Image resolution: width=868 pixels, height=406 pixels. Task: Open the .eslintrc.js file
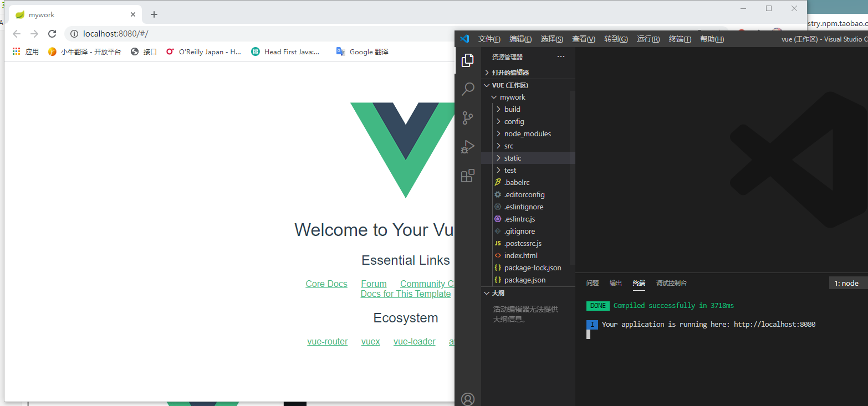pos(528,219)
